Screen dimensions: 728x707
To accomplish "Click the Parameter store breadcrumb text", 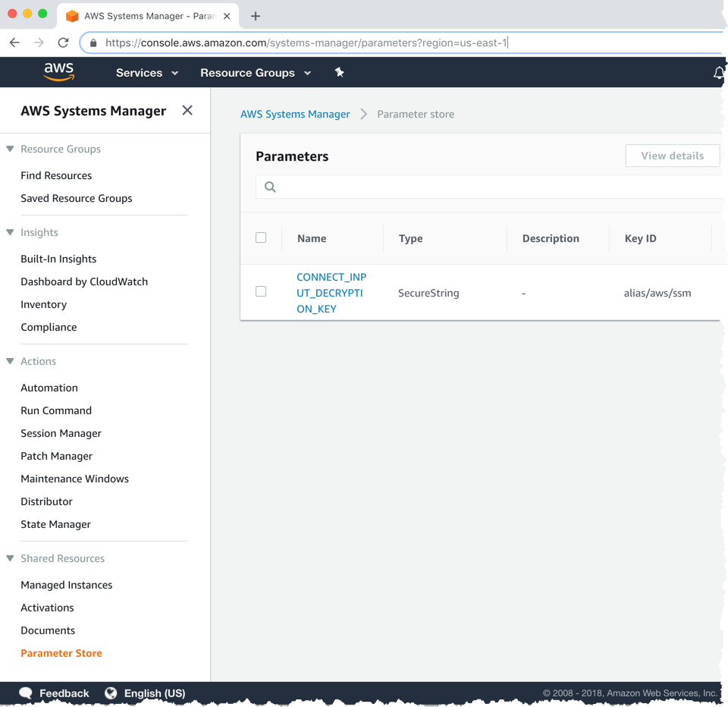I will (416, 114).
